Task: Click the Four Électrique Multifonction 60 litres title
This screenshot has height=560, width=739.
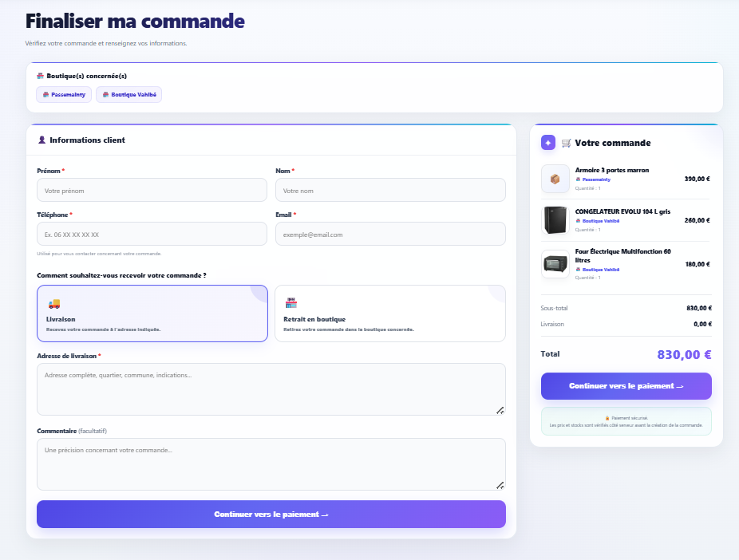Action: point(622,256)
